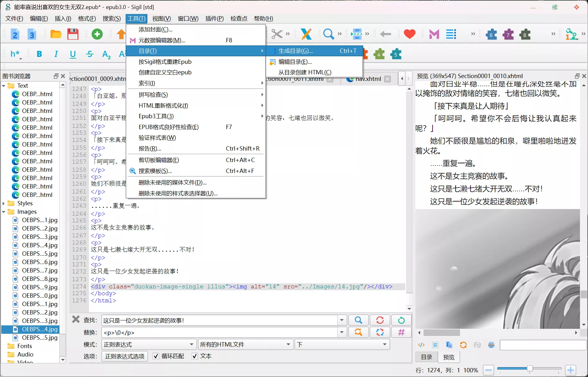Image resolution: width=588 pixels, height=377 pixels.
Task: Click the purple plugin 7 puzzle icon
Action: point(508,35)
